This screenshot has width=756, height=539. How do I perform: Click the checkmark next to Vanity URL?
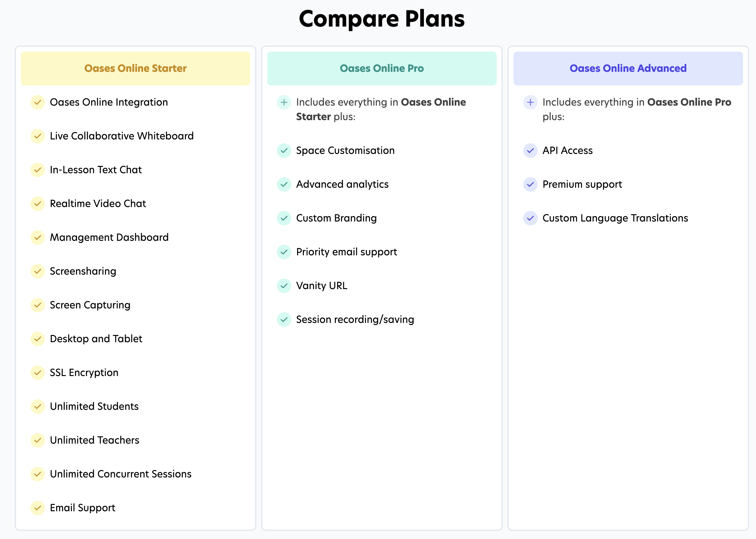click(x=284, y=286)
